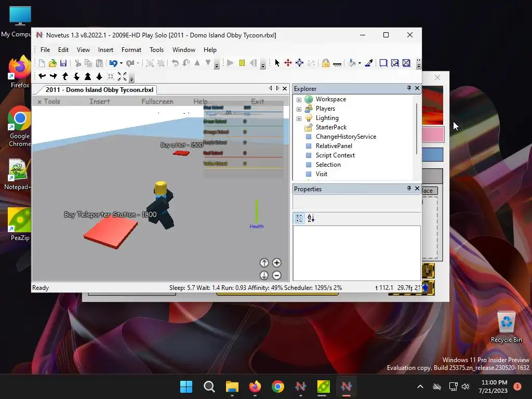The width and height of the screenshot is (532, 399).
Task: Click the Lock padlock tool
Action: 325,63
